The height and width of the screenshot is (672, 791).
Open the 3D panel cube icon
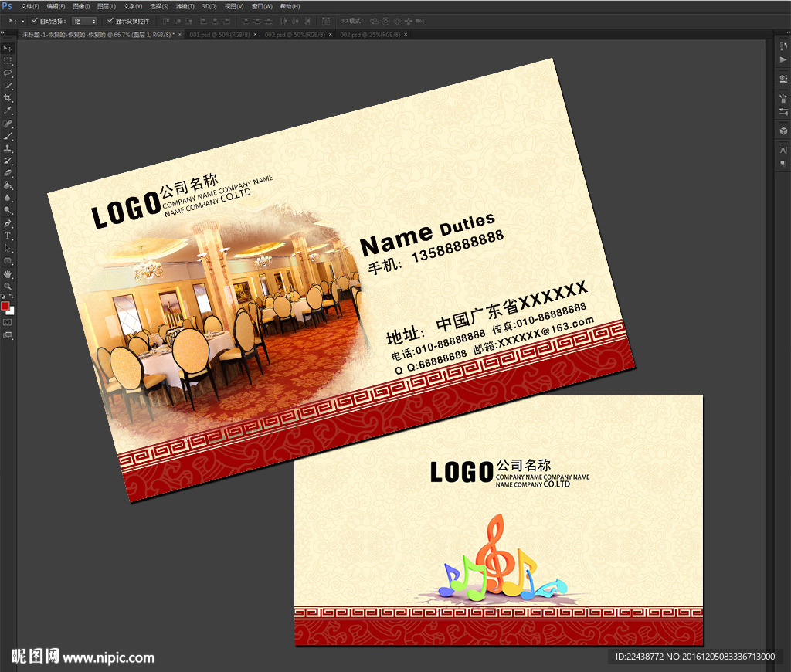pyautogui.click(x=783, y=131)
